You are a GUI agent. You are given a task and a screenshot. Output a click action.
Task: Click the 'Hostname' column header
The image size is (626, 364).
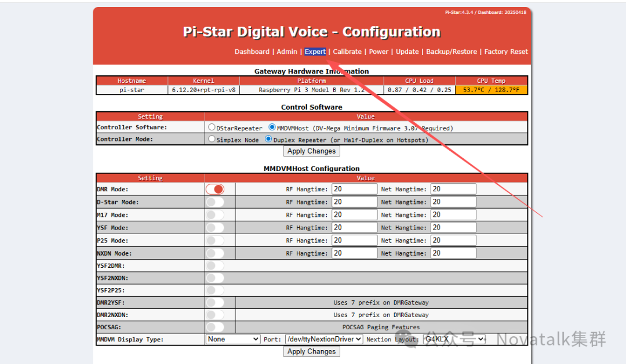132,81
